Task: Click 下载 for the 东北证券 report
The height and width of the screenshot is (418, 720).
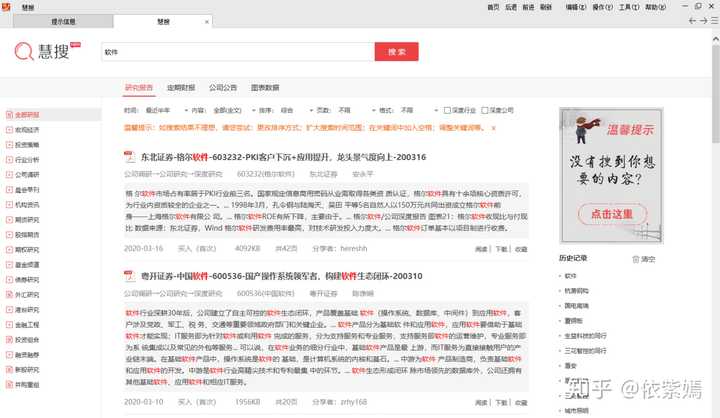Action: pos(501,249)
